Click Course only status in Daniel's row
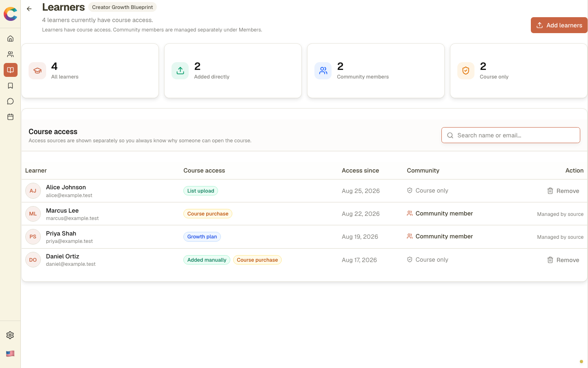The width and height of the screenshot is (588, 368). coord(428,260)
